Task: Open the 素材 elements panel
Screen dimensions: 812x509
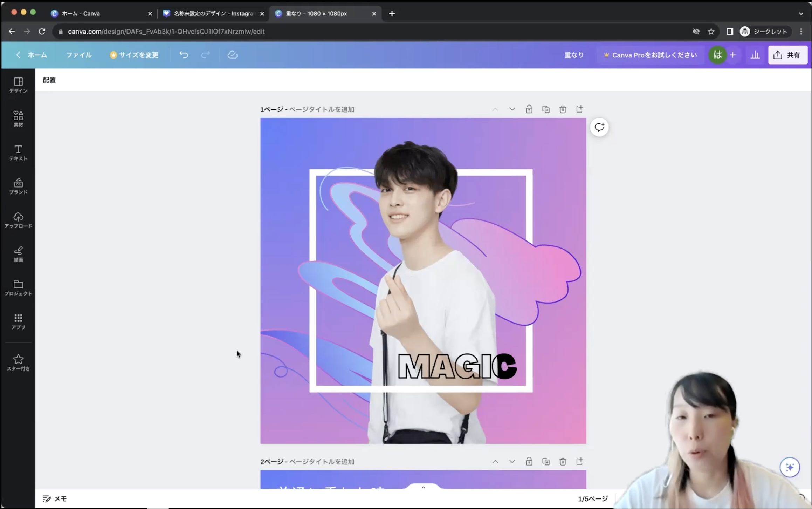Action: click(18, 118)
